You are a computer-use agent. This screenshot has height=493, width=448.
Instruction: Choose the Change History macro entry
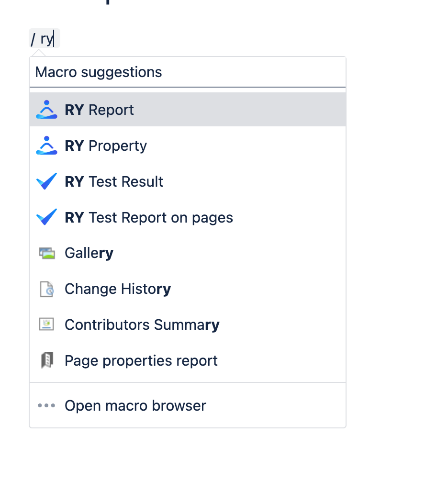coord(118,289)
